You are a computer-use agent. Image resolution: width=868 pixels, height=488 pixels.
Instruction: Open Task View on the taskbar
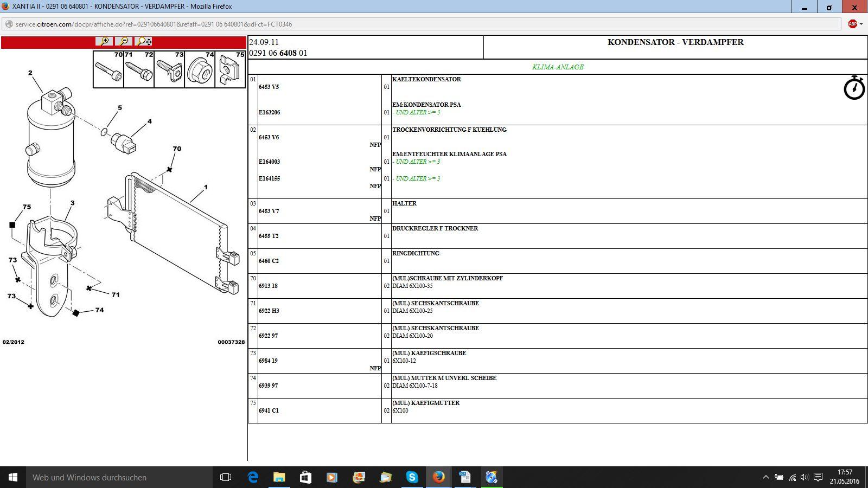(226, 477)
